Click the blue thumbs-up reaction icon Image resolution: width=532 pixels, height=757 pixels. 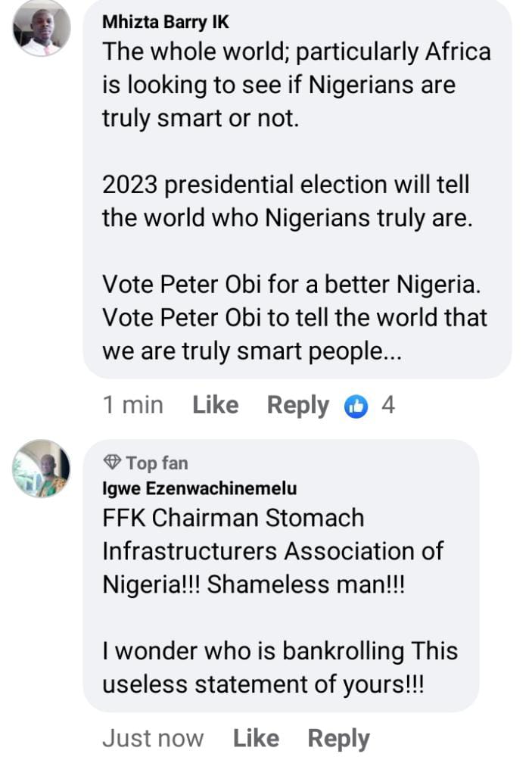point(356,407)
